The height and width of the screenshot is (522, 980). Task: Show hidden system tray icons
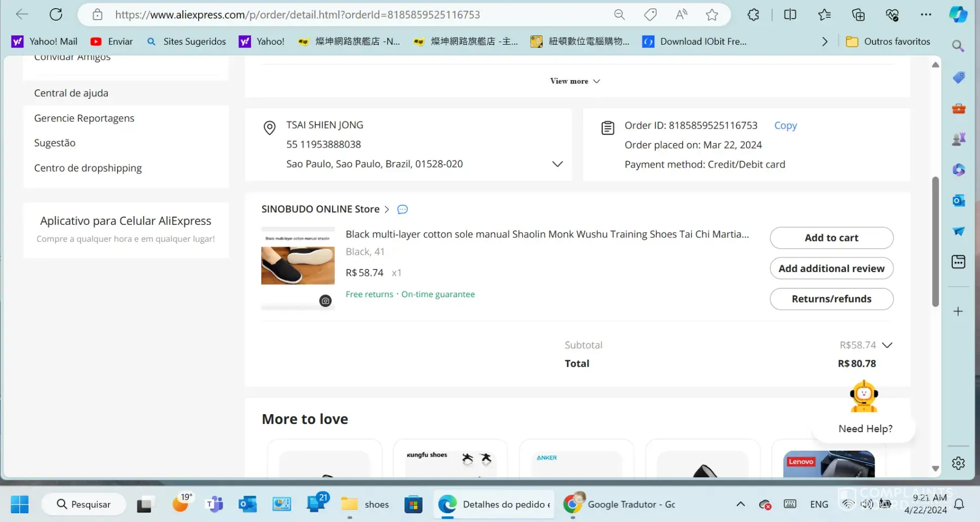[740, 504]
